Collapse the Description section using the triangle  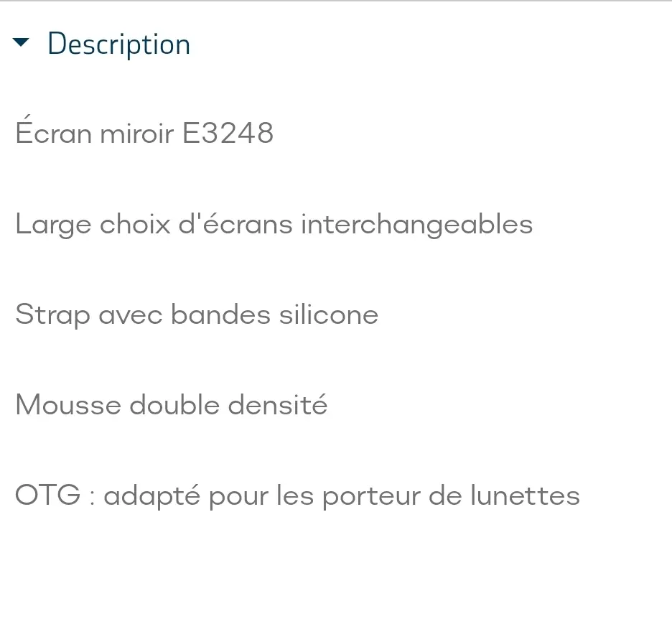click(21, 42)
